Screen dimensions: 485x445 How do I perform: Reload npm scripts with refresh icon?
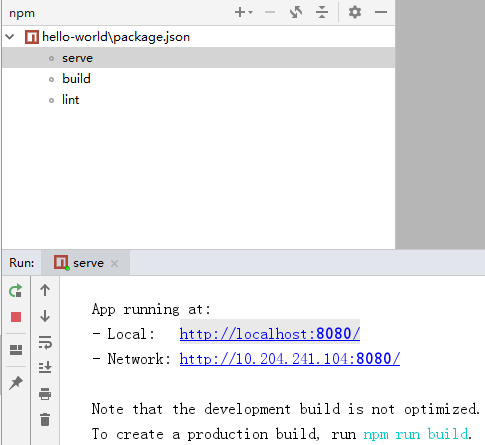point(296,12)
